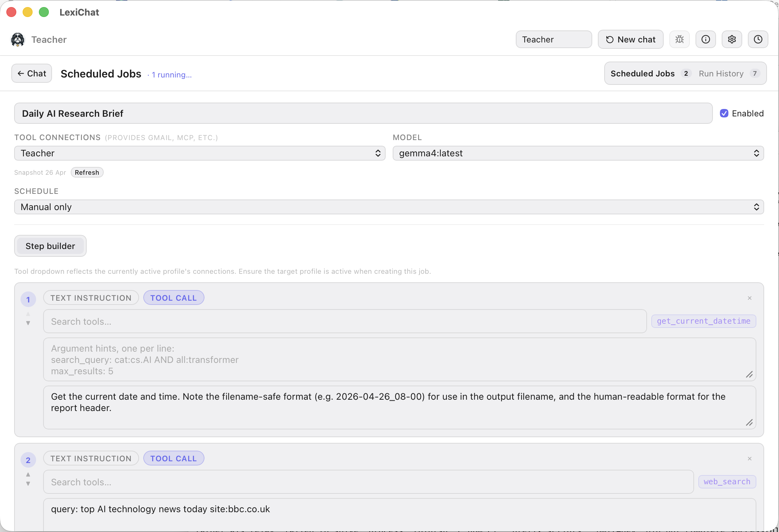Screen dimensions: 779x532
Task: Switch step 2 to Text Instruction
Action: click(91, 458)
